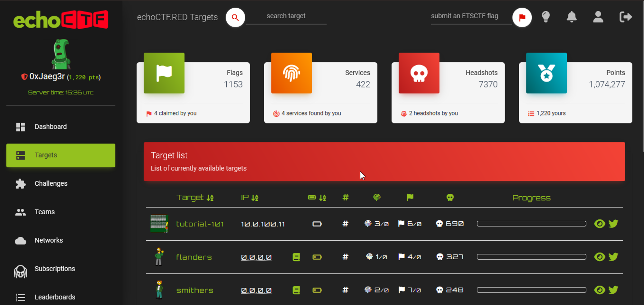The height and width of the screenshot is (305, 644).
Task: Click the smithers Twitter bird icon
Action: click(613, 290)
